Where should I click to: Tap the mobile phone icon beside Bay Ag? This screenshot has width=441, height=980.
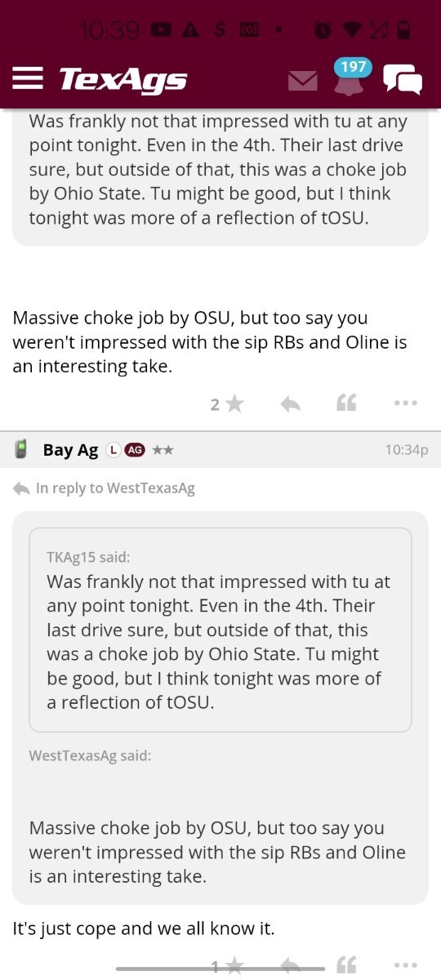click(22, 449)
